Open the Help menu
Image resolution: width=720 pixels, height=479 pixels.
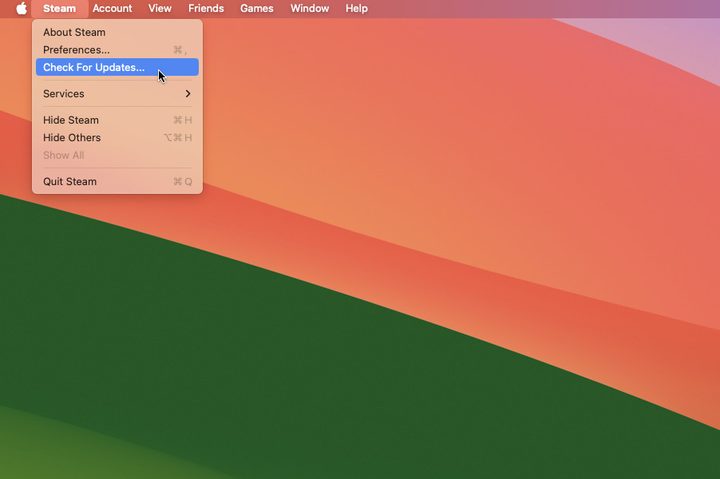coord(356,8)
